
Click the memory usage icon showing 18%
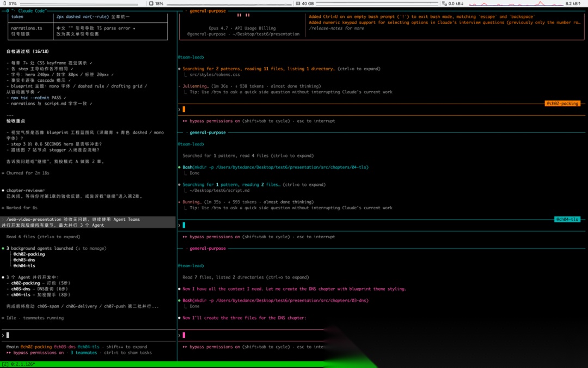point(151,3)
